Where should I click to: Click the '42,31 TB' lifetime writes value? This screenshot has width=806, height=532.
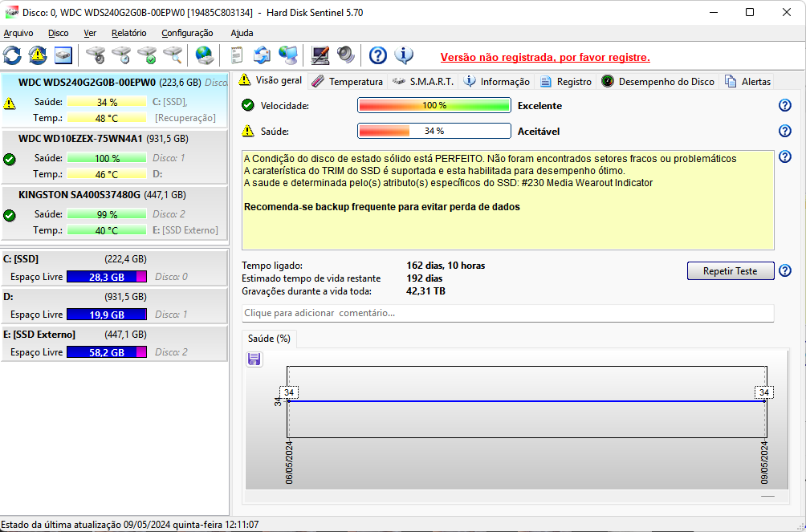tap(425, 291)
